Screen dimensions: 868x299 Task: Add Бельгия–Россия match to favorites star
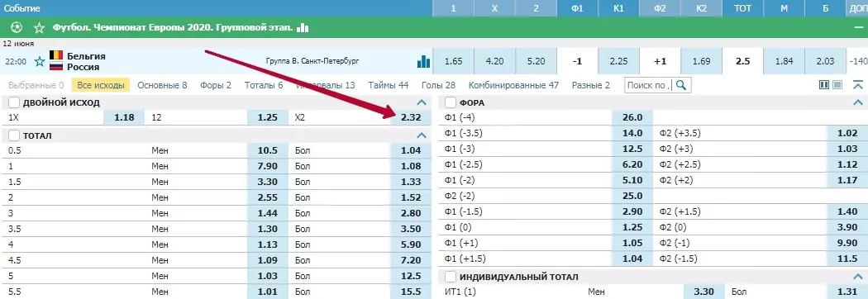[40, 61]
